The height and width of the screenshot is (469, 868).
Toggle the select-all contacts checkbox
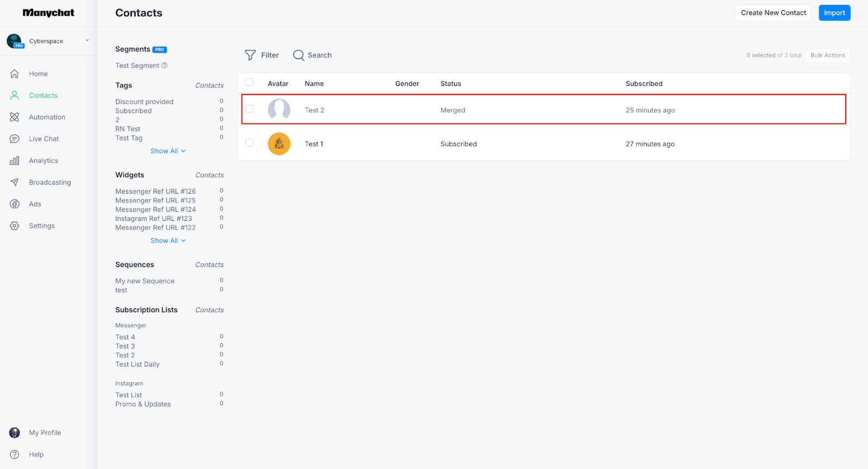pyautogui.click(x=250, y=83)
